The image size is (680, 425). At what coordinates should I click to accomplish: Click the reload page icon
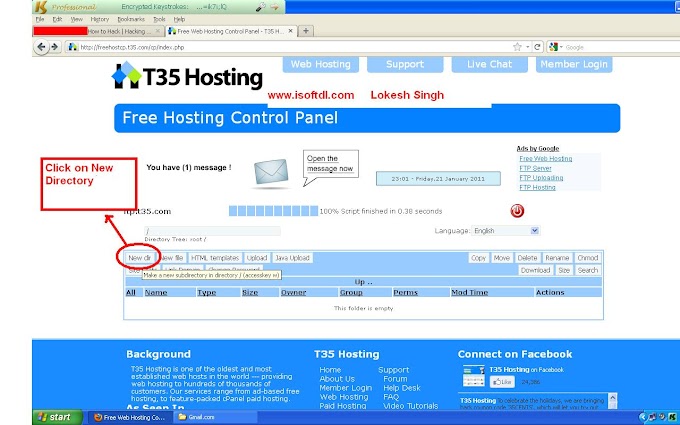pyautogui.click(x=537, y=47)
